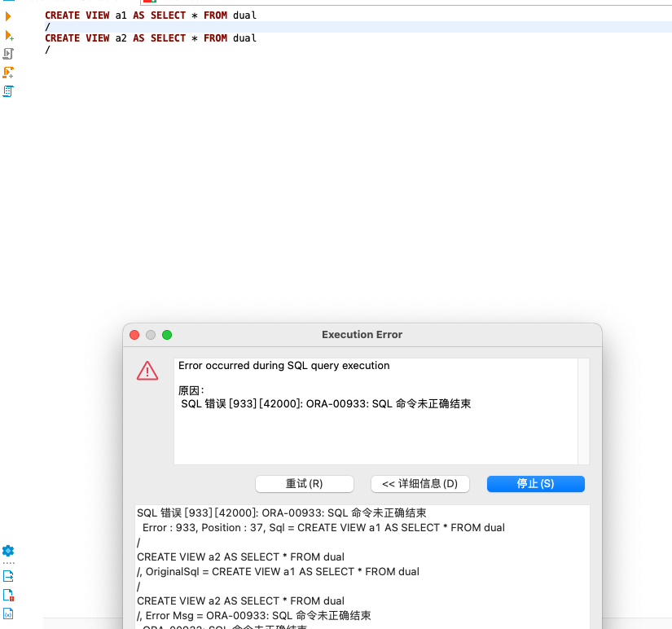Close the Execution Error dialog
Viewport: 672px width, 629px height.
(x=134, y=335)
